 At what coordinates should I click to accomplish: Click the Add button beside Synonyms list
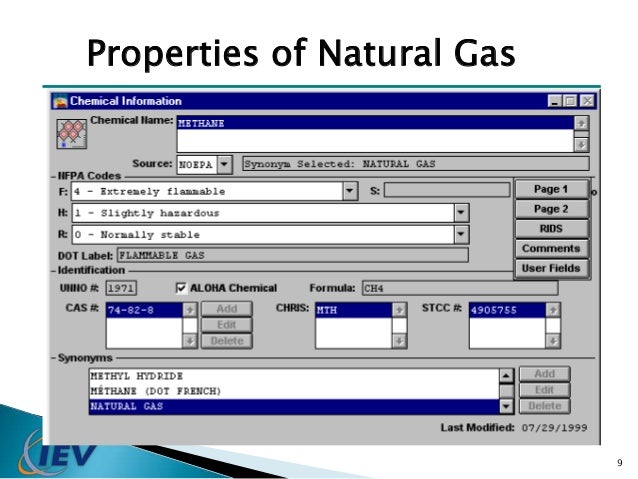click(544, 374)
